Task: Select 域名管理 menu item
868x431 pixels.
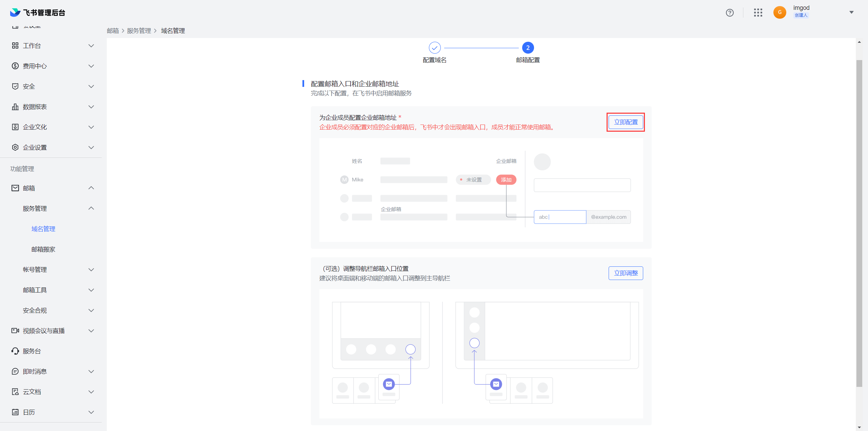Action: point(43,229)
